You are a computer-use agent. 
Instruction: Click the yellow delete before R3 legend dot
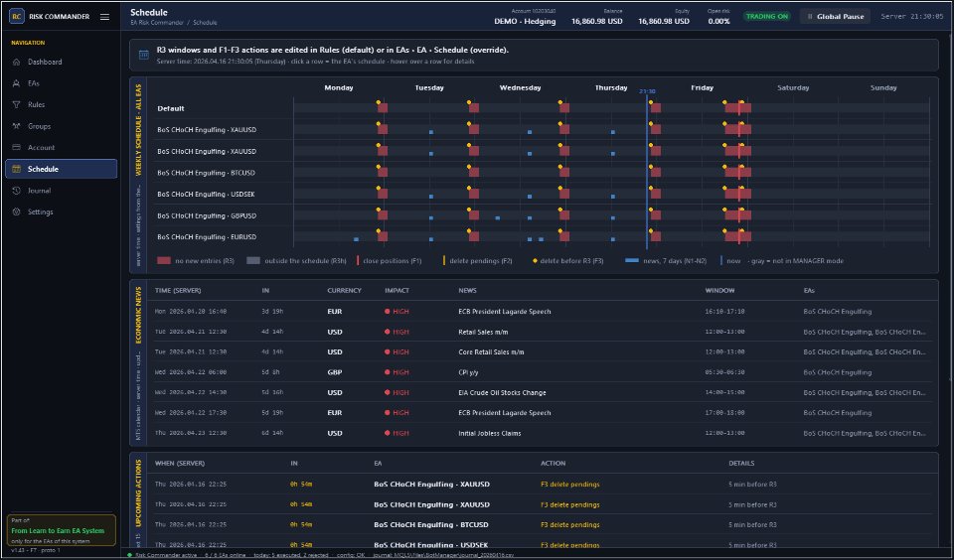tap(535, 261)
